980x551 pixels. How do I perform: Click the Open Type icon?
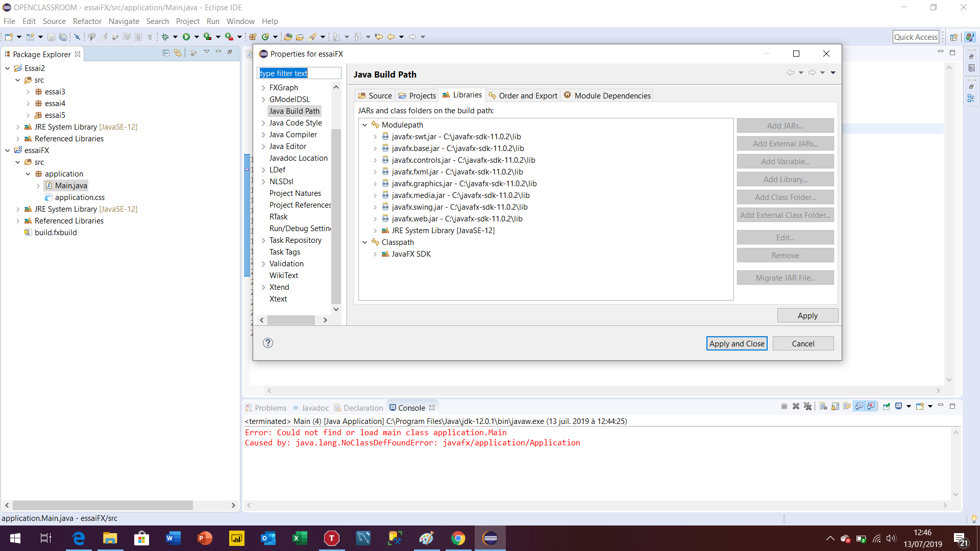click(x=288, y=37)
